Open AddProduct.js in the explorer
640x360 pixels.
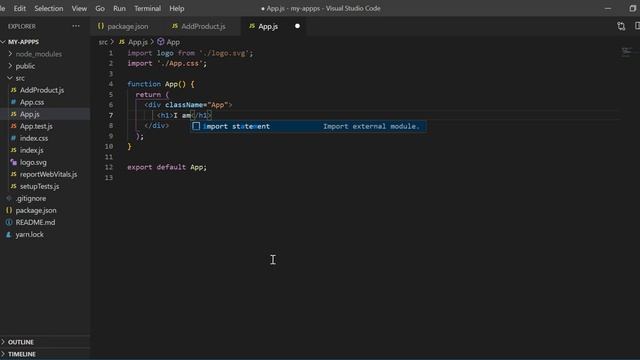[x=42, y=90]
